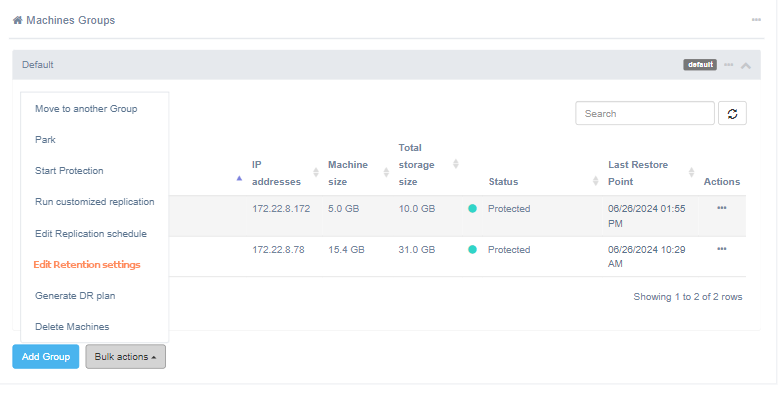Image resolution: width=781 pixels, height=398 pixels.
Task: Click the restore point 06/26/2024 01:55 PM
Action: [x=647, y=216]
